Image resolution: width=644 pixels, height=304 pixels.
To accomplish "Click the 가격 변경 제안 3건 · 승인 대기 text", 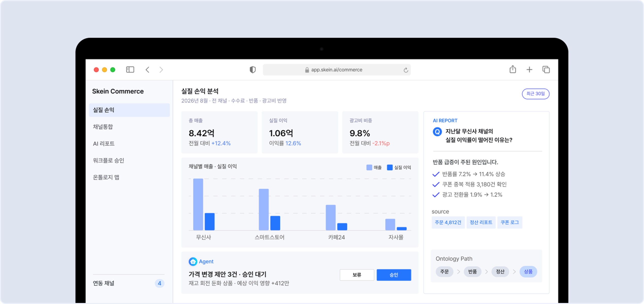I will pyautogui.click(x=227, y=274).
